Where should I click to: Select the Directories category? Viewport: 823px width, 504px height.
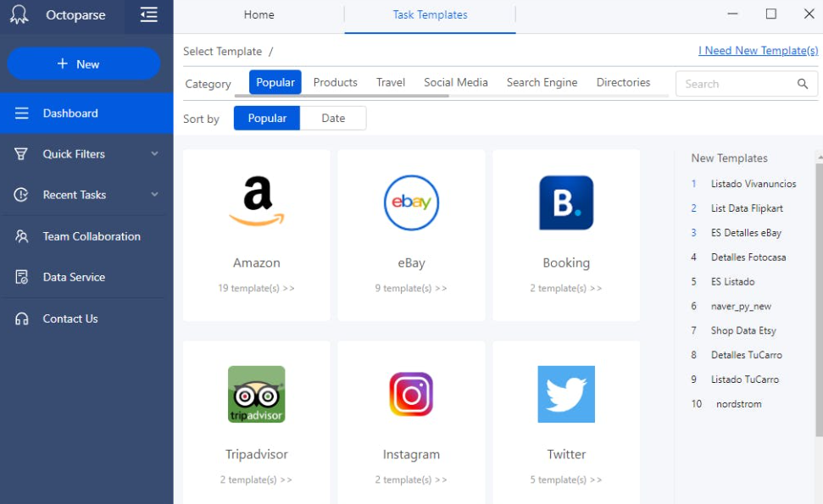623,82
